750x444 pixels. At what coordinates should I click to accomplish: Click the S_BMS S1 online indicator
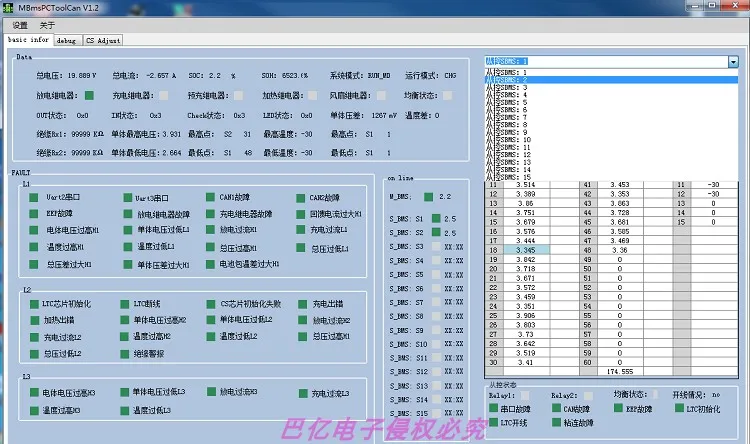(436, 219)
